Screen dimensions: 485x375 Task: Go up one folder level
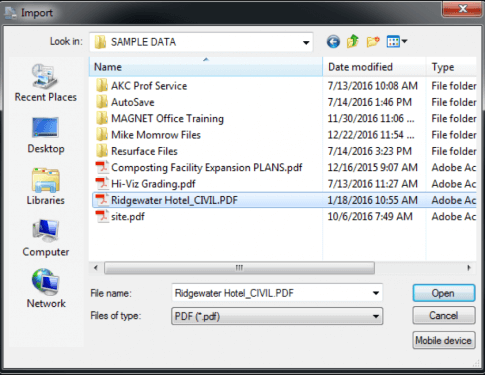pyautogui.click(x=353, y=42)
